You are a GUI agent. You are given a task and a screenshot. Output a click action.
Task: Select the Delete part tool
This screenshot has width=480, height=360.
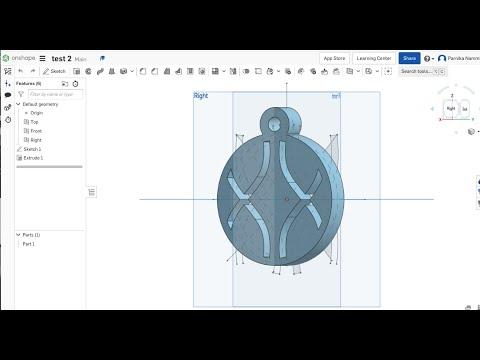tap(288, 71)
